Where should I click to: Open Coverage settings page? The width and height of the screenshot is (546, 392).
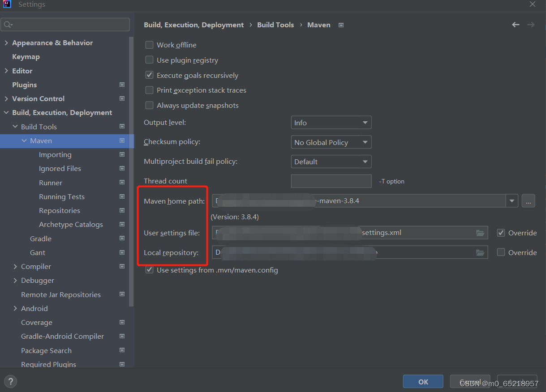(37, 323)
